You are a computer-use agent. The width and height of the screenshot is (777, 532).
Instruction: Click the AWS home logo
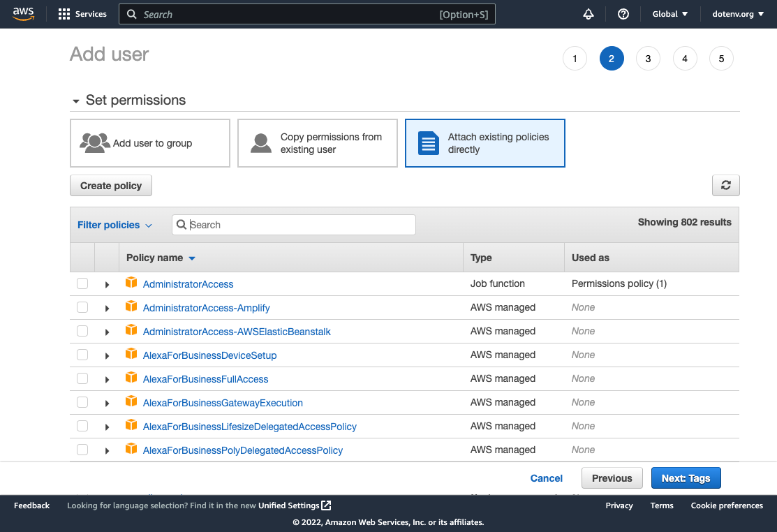coord(23,13)
